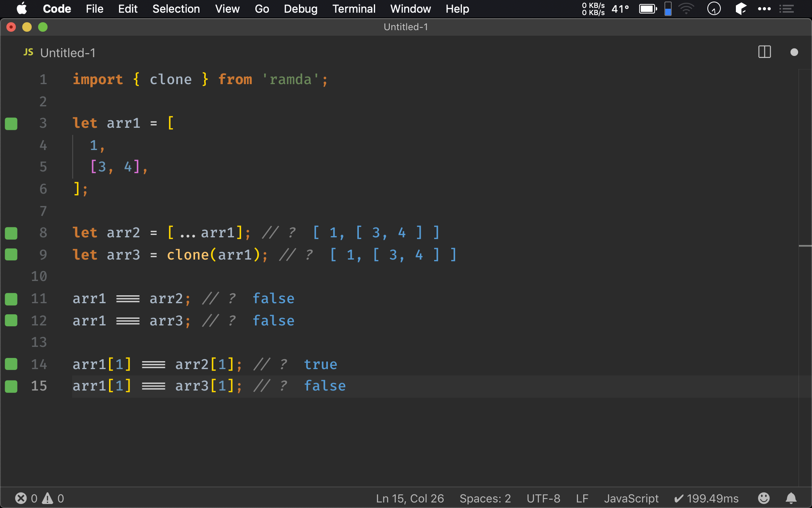Click the warnings triangle icon in status bar
Image resolution: width=812 pixels, height=508 pixels.
point(48,498)
